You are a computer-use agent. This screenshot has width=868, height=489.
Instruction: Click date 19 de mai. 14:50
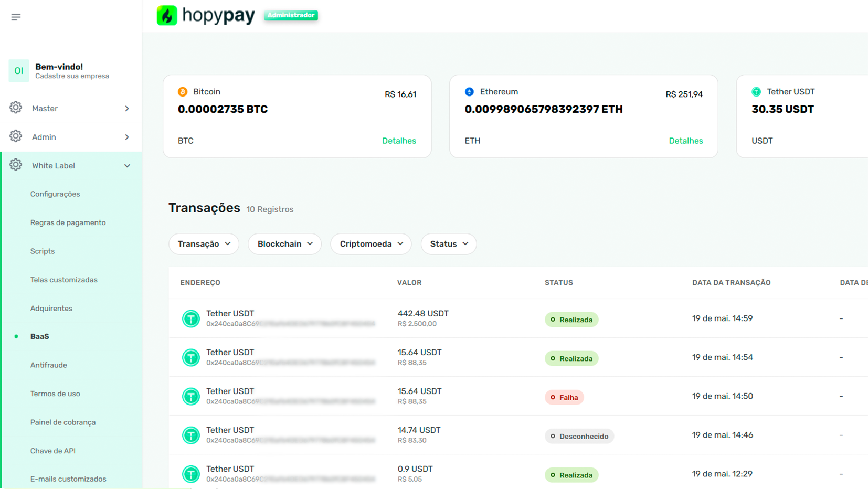coord(723,396)
